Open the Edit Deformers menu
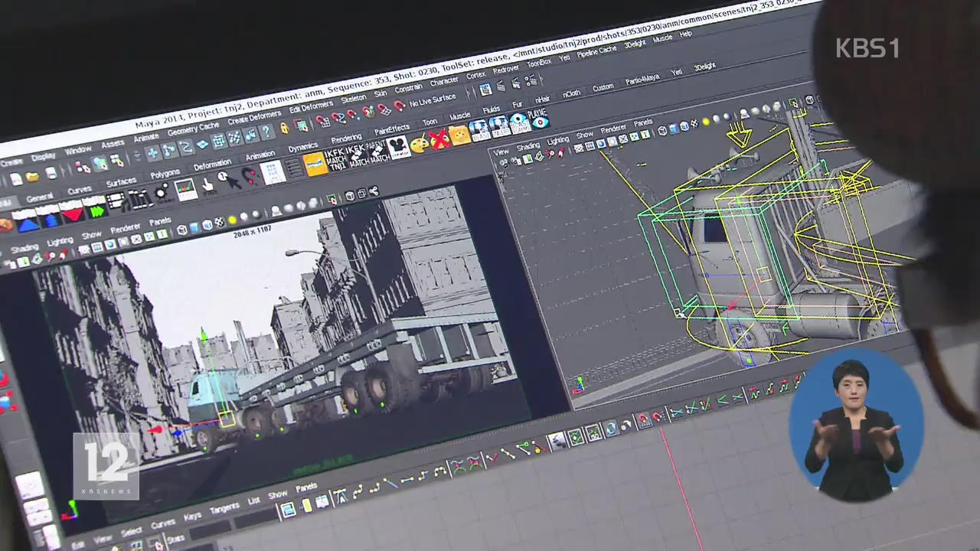This screenshot has width=980, height=551. (x=311, y=107)
